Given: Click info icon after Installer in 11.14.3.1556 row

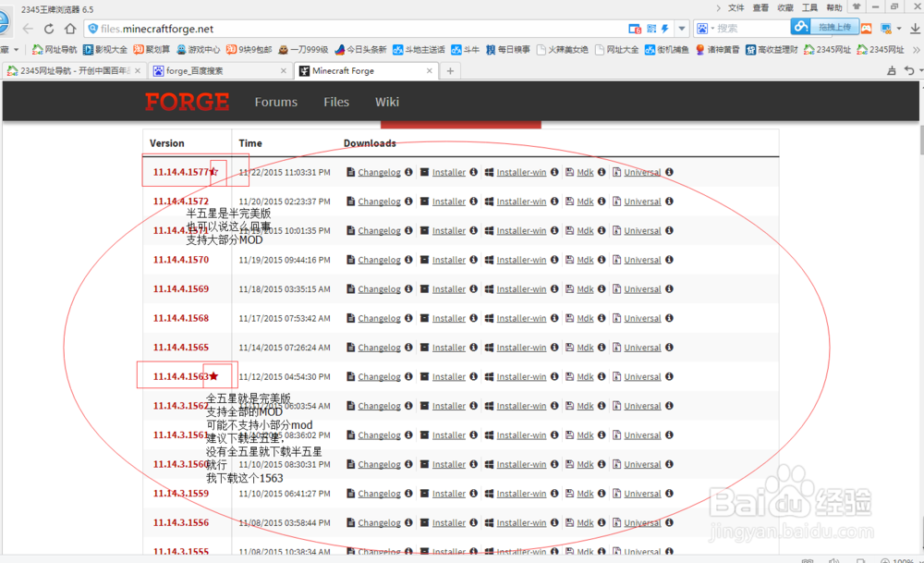Looking at the screenshot, I should (x=473, y=522).
